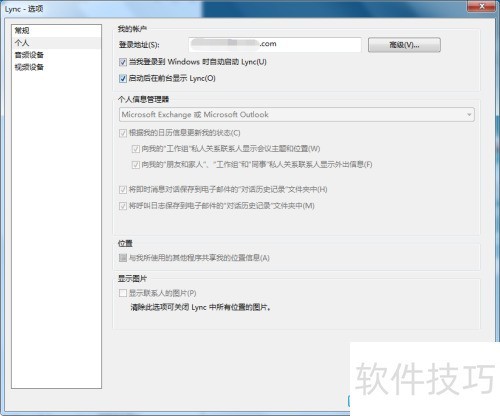Open the 高级(V)... account settings button
Image resolution: width=500 pixels, height=416 pixels.
(404, 45)
